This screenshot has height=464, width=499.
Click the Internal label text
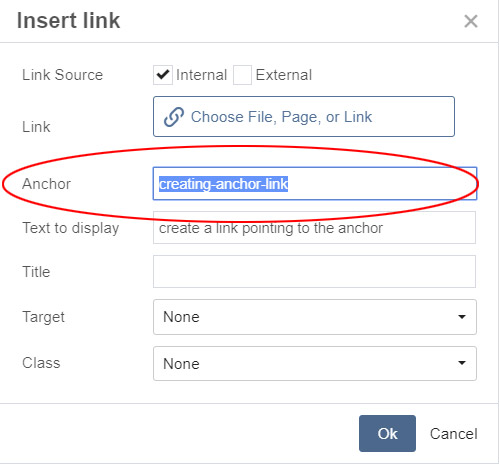pyautogui.click(x=201, y=75)
